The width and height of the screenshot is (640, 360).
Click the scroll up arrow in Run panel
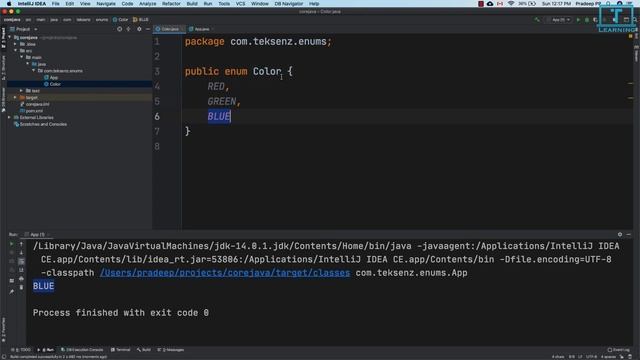click(x=21, y=244)
